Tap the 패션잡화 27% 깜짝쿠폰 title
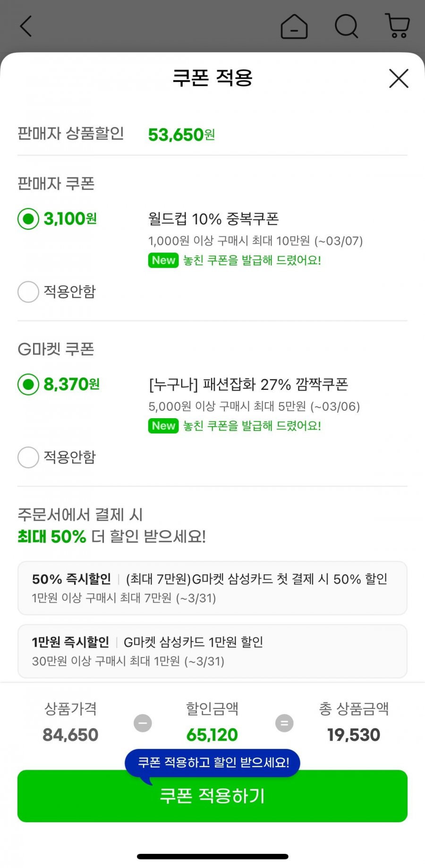This screenshot has width=425, height=868. tap(248, 385)
